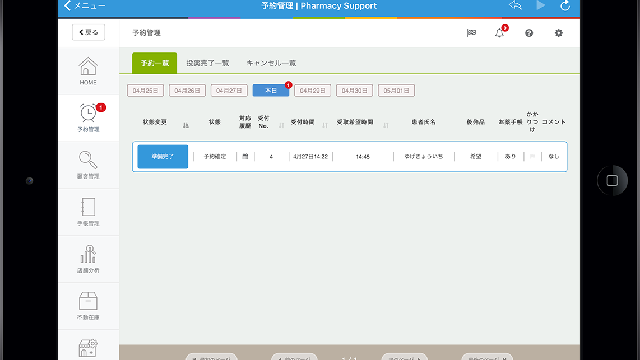
Task: Click the なし comment cell
Action: tap(554, 156)
